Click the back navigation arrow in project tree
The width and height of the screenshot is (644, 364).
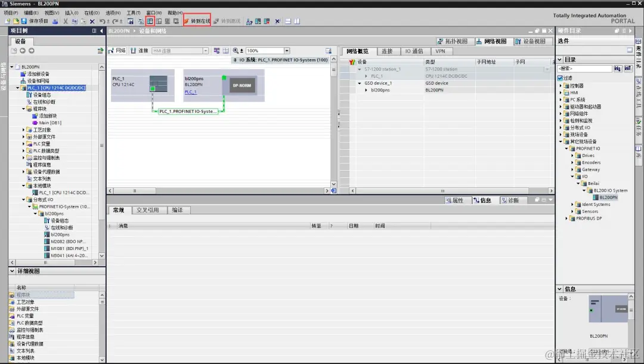[x=23, y=51]
